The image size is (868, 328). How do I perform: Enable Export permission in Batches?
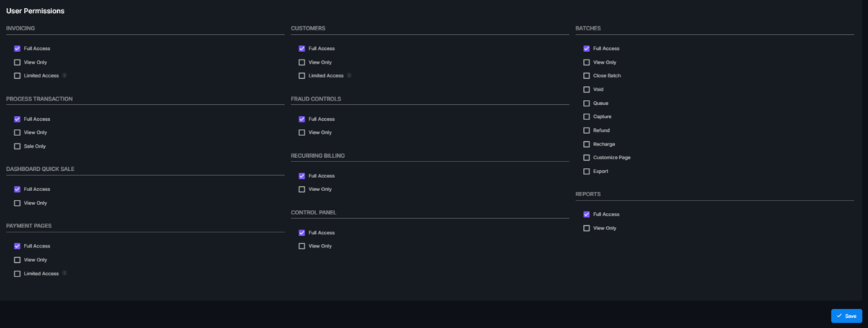click(587, 172)
